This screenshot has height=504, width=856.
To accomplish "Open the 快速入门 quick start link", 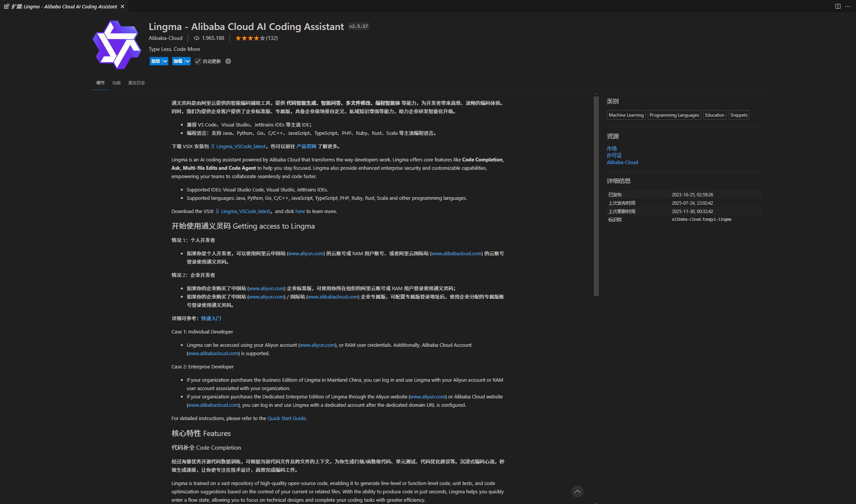I will pyautogui.click(x=211, y=318).
